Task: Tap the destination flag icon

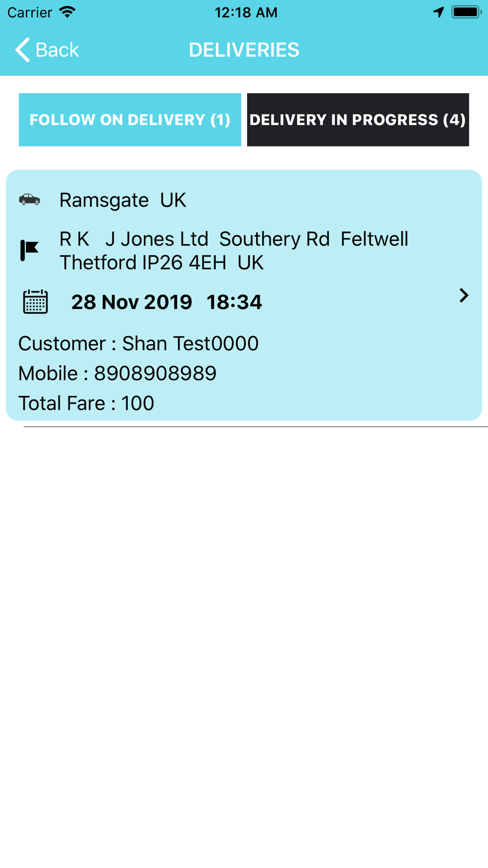Action: pyautogui.click(x=29, y=250)
